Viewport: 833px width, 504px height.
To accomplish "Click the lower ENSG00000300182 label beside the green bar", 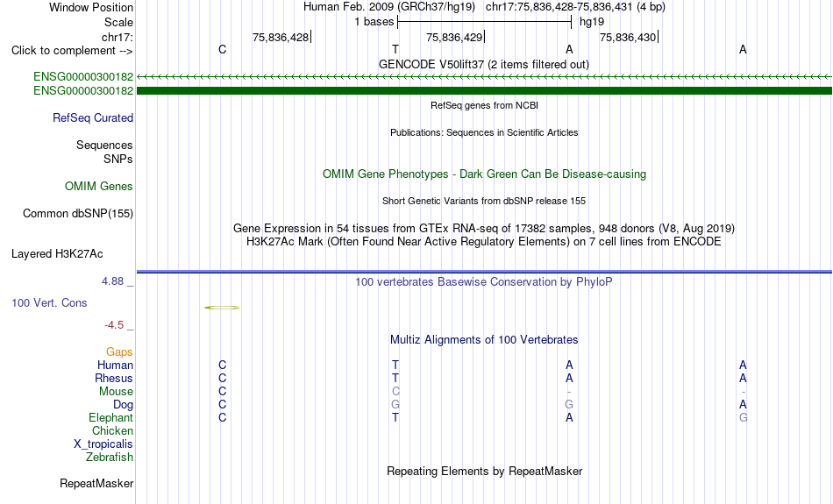I will [83, 91].
